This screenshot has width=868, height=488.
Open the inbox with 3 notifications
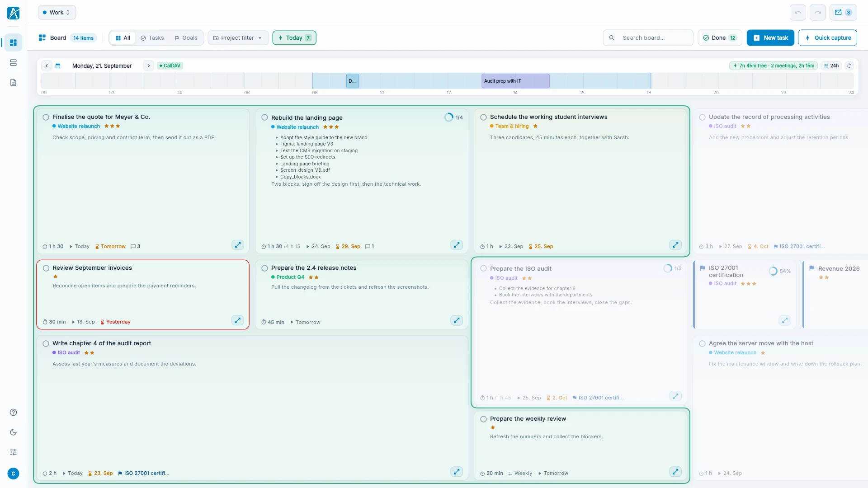click(843, 13)
